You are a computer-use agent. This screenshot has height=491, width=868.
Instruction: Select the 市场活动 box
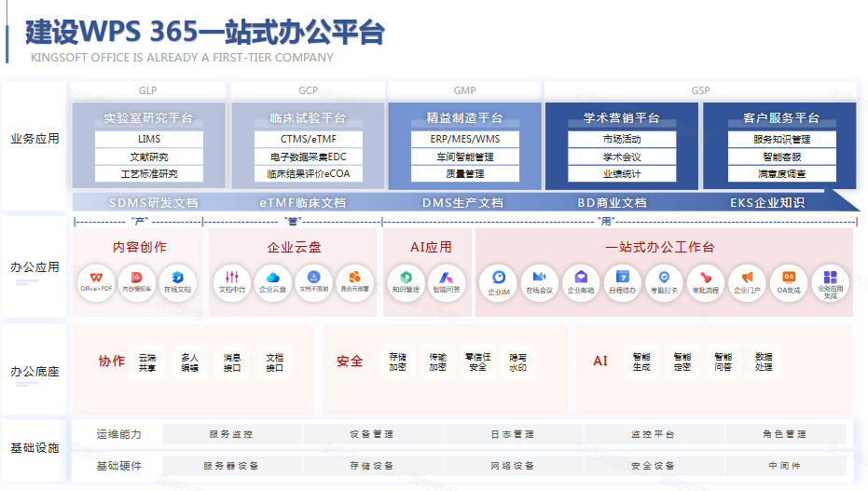coord(622,139)
